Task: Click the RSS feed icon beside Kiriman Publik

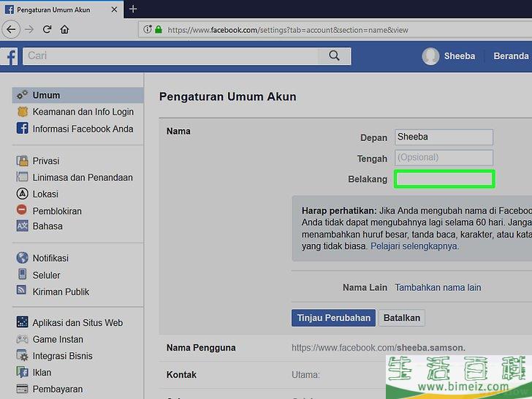Action: coord(21,289)
